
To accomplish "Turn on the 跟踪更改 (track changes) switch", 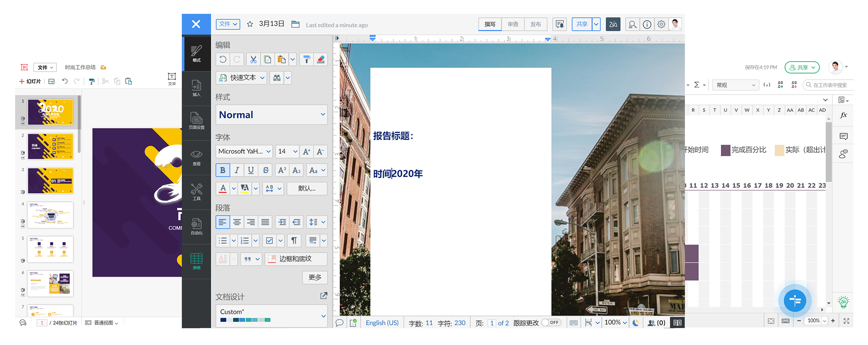I will point(551,323).
